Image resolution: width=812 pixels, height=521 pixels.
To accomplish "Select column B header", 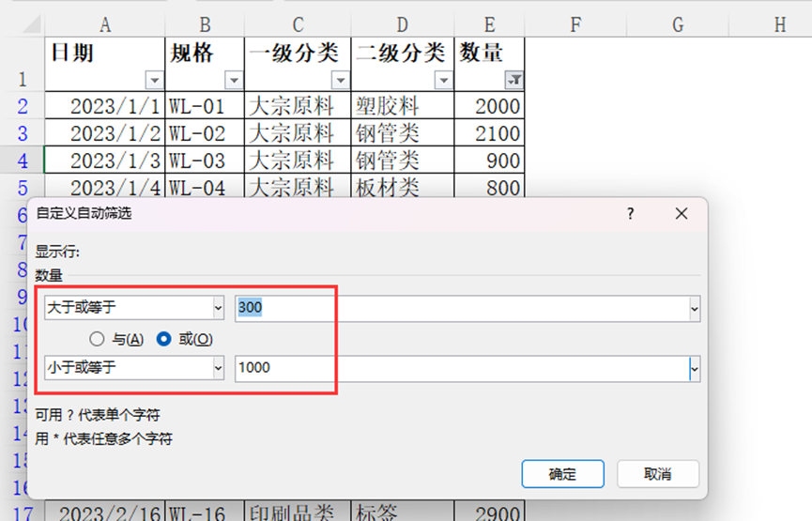I will click(x=205, y=24).
